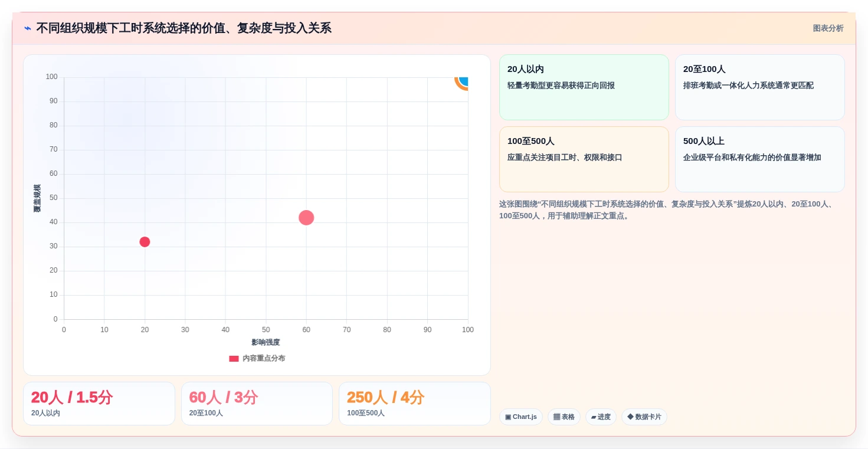Select the Chart.js tag chip
This screenshot has width=868, height=449.
coord(521,417)
